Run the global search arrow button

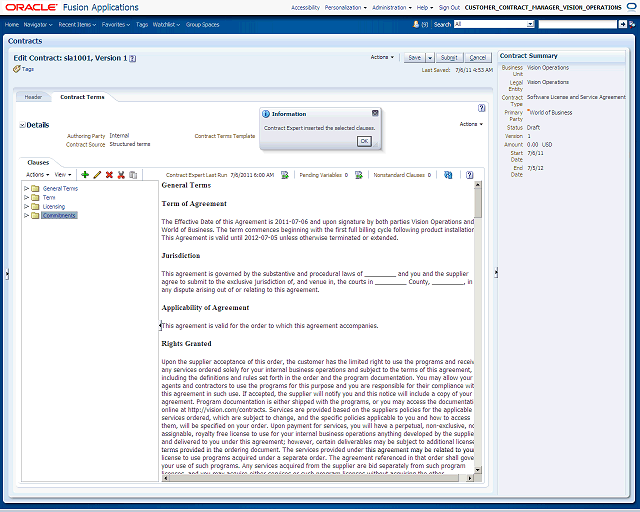click(622, 24)
